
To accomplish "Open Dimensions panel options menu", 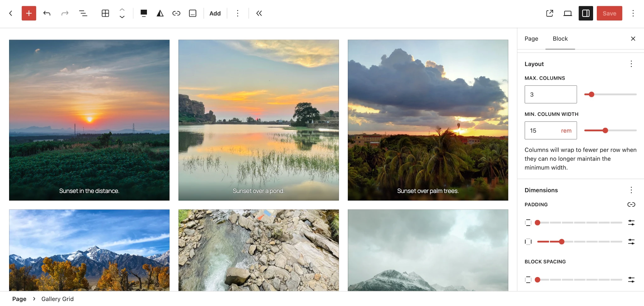I will coord(631,190).
